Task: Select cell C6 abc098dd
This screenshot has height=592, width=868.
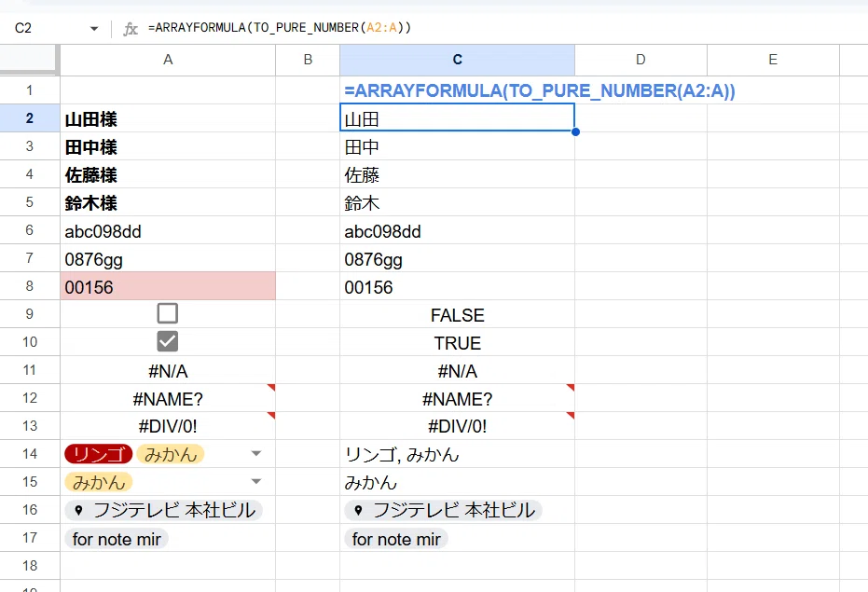Action: coord(457,230)
